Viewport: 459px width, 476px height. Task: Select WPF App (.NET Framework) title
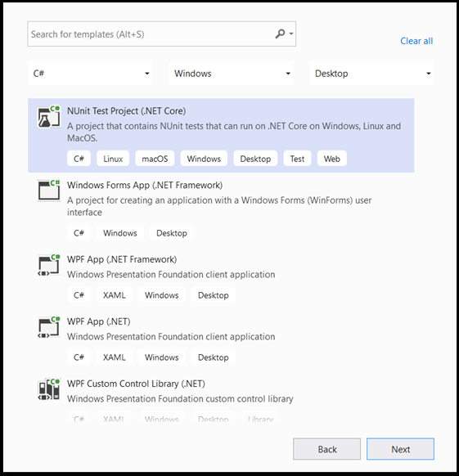point(122,259)
